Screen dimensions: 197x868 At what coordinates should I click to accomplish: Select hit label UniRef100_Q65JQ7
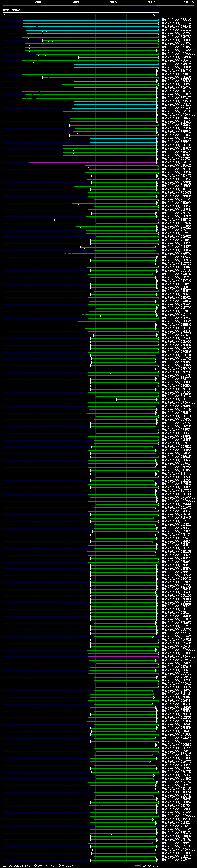[x=177, y=271]
